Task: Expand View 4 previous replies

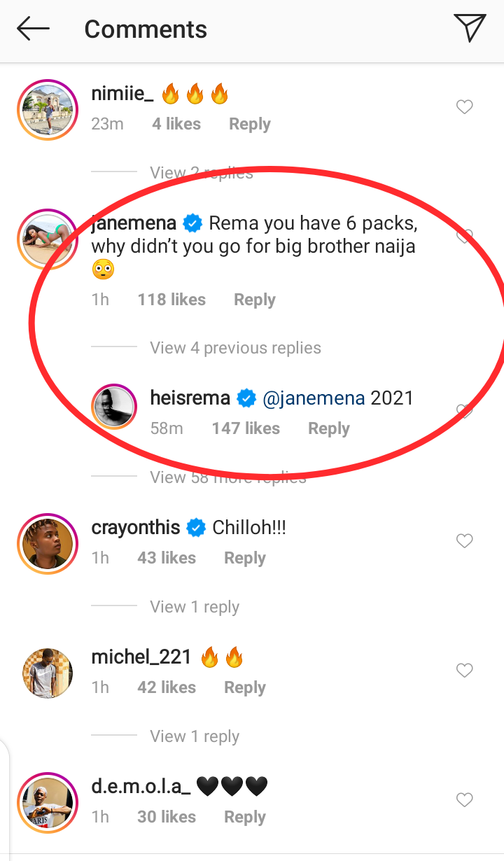Action: coord(235,348)
